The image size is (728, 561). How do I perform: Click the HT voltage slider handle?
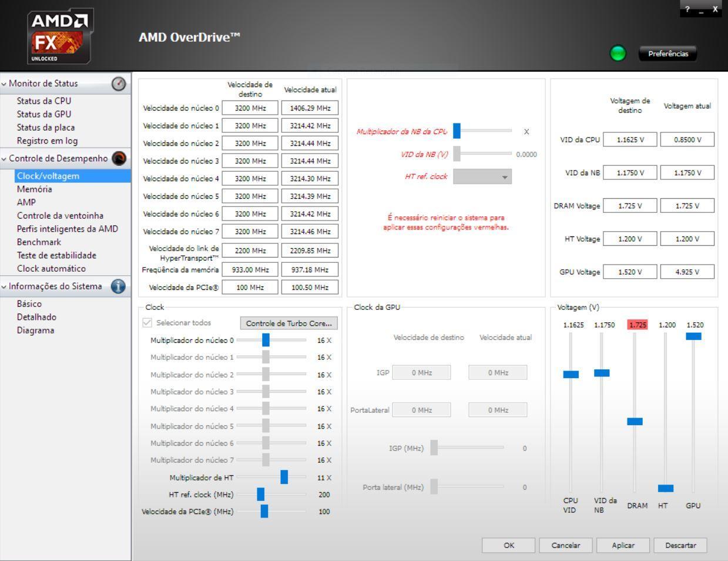(666, 488)
